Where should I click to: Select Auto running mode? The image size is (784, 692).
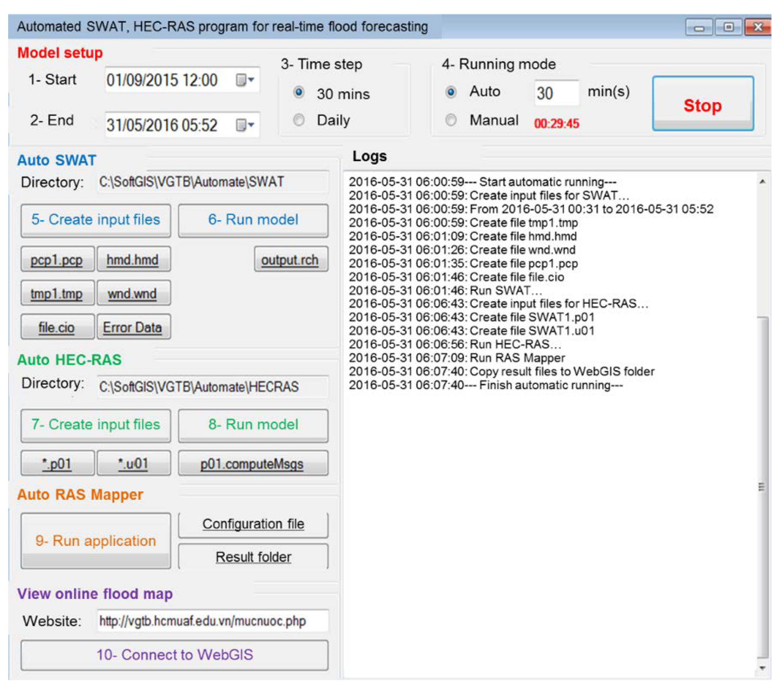[x=451, y=92]
